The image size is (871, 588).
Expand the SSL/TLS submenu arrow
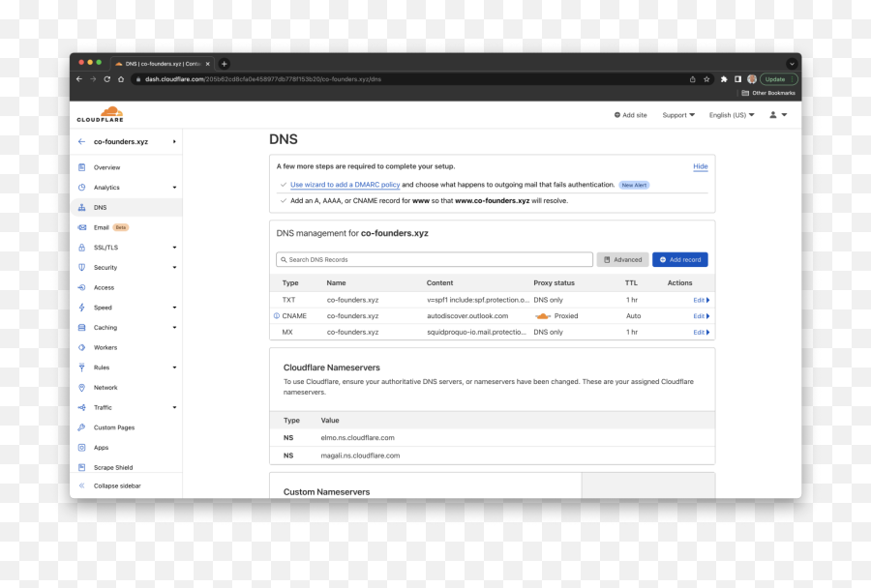[x=174, y=247]
